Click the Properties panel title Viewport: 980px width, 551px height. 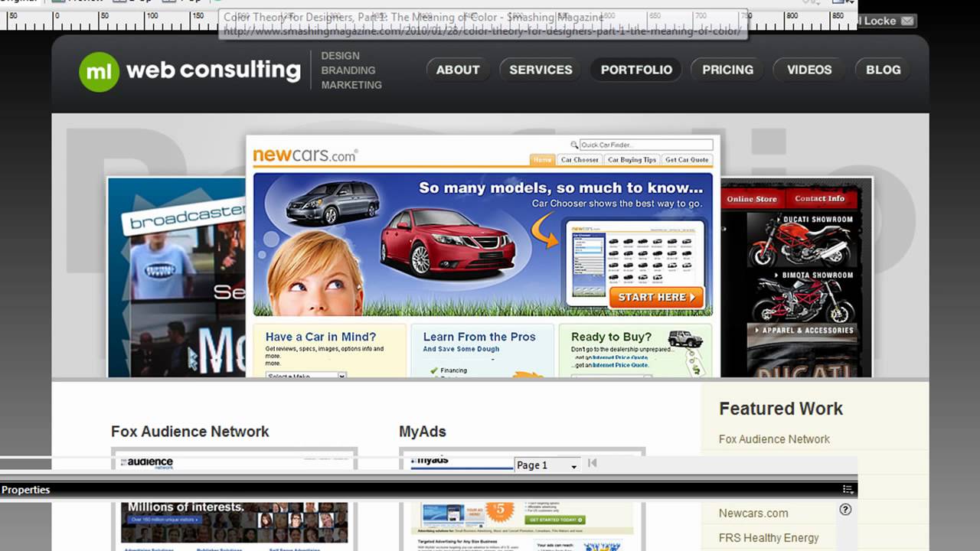25,490
